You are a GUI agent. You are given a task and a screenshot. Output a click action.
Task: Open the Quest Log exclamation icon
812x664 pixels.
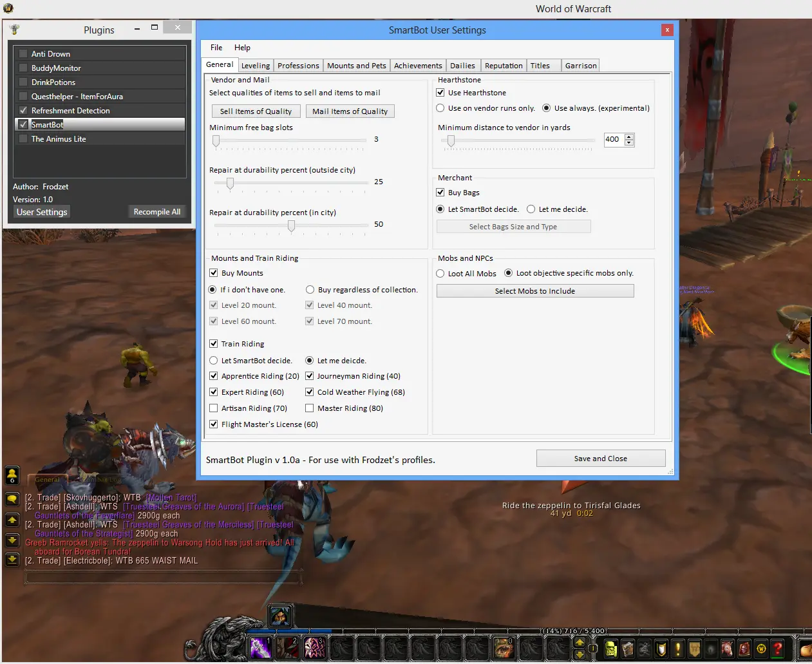(x=677, y=649)
